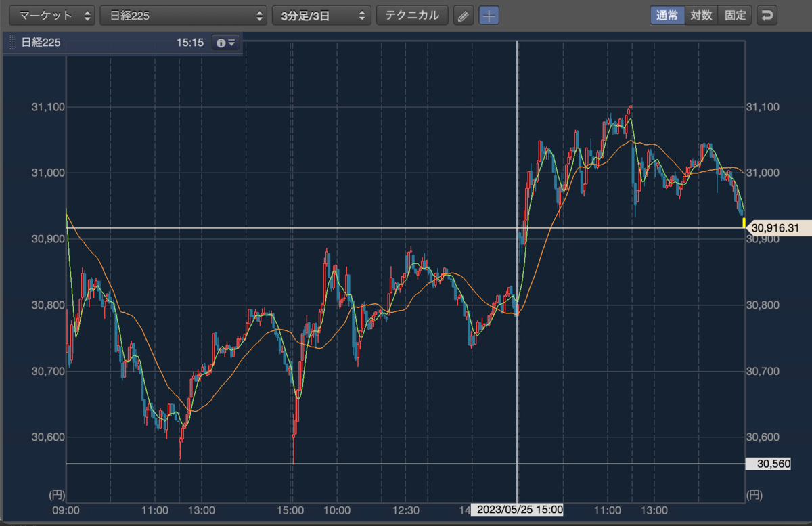Change the 3分足/3日 timeframe dropdown
812x526 pixels.
tap(322, 15)
